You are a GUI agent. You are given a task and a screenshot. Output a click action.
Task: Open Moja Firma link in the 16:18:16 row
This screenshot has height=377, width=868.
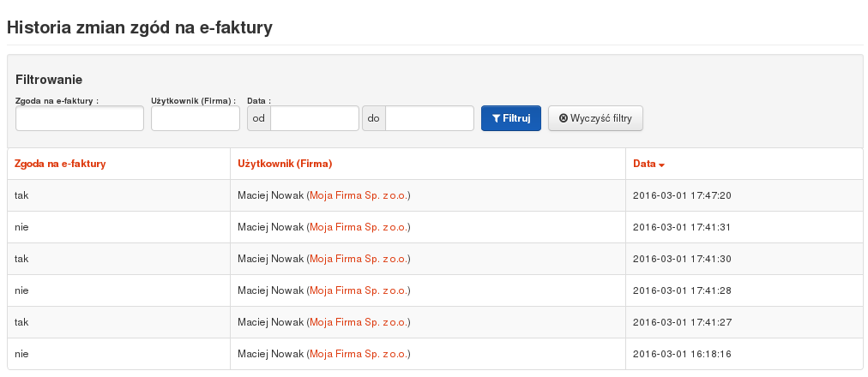[359, 354]
